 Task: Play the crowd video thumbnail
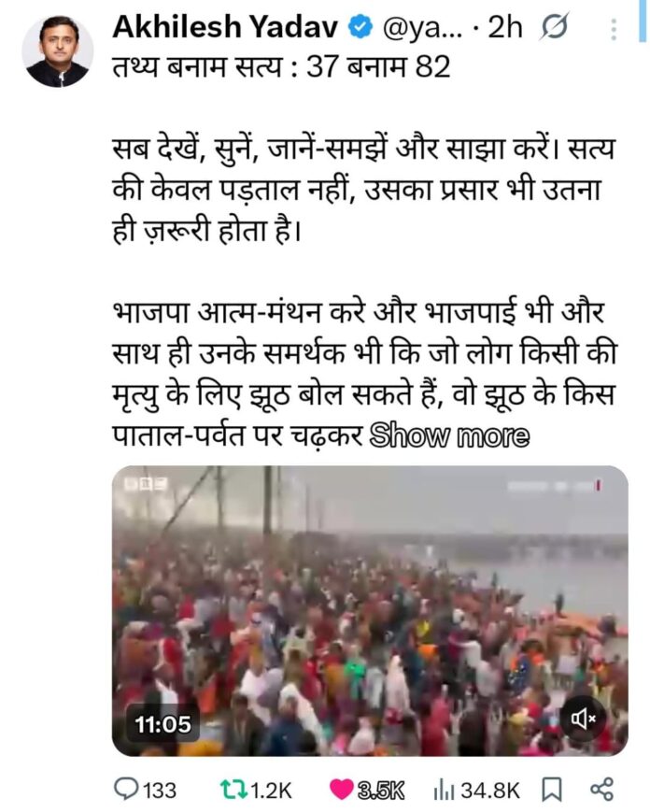point(370,610)
